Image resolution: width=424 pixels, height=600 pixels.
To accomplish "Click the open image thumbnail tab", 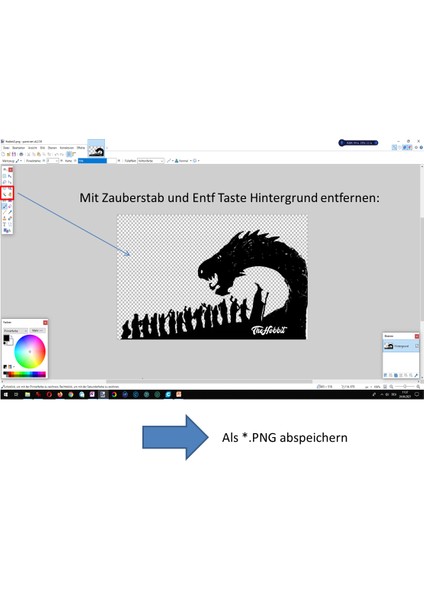I will click(96, 148).
